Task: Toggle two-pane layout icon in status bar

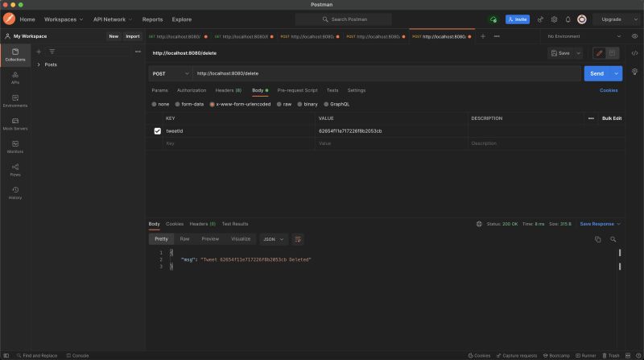Action: (x=628, y=355)
